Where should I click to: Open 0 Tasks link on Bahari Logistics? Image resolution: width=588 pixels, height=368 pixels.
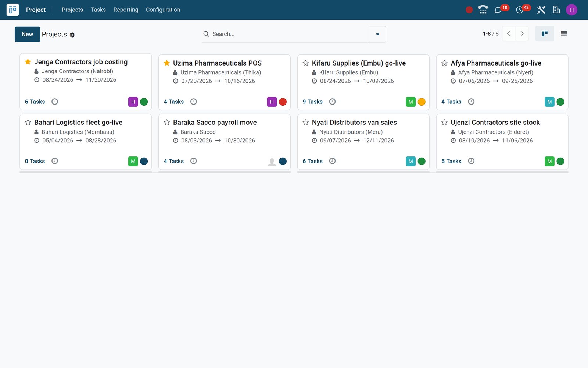click(x=35, y=161)
